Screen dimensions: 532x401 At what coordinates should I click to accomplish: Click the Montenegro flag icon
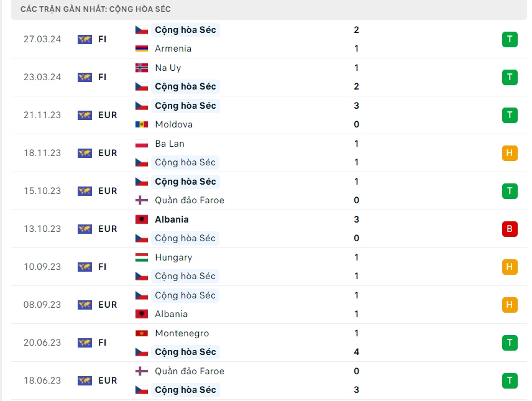[142, 333]
